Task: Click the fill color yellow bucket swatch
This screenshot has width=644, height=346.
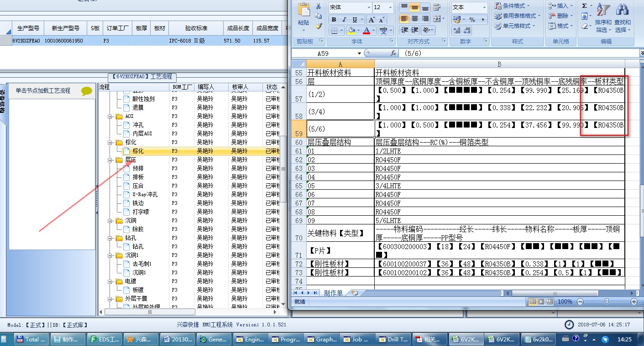Action: pyautogui.click(x=351, y=31)
